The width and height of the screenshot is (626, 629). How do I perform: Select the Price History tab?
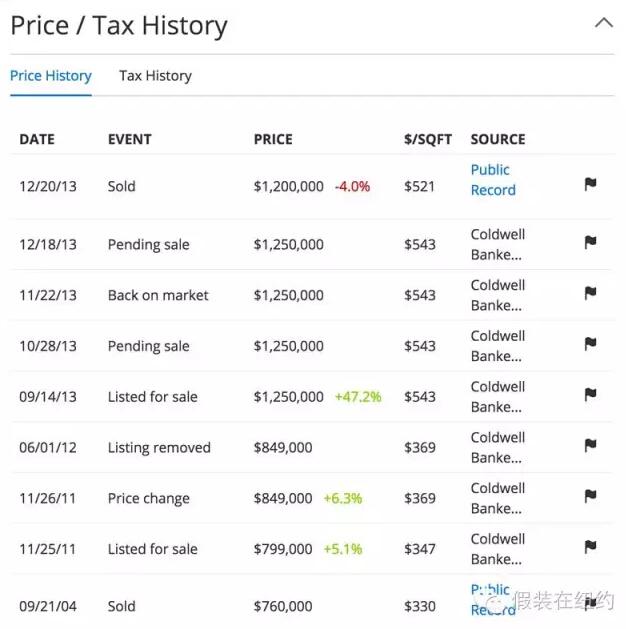(x=51, y=76)
